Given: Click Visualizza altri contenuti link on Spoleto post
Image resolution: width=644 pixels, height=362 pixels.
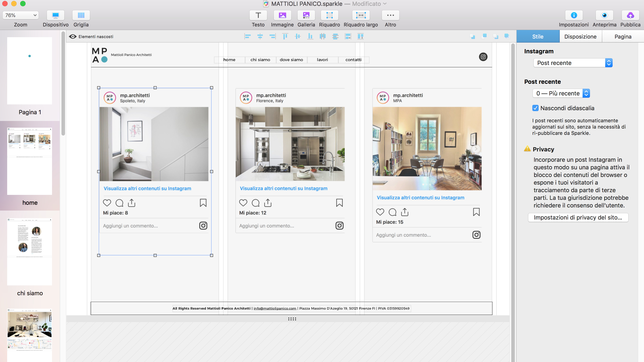Looking at the screenshot, I should click(x=147, y=189).
